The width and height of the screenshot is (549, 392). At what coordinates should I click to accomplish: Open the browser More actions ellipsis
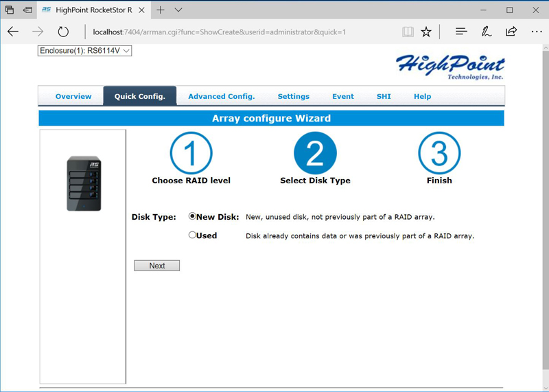537,32
